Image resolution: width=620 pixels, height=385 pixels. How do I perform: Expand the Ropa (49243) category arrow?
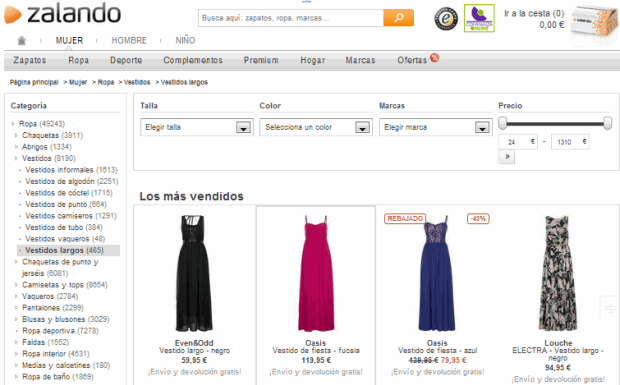click(13, 124)
